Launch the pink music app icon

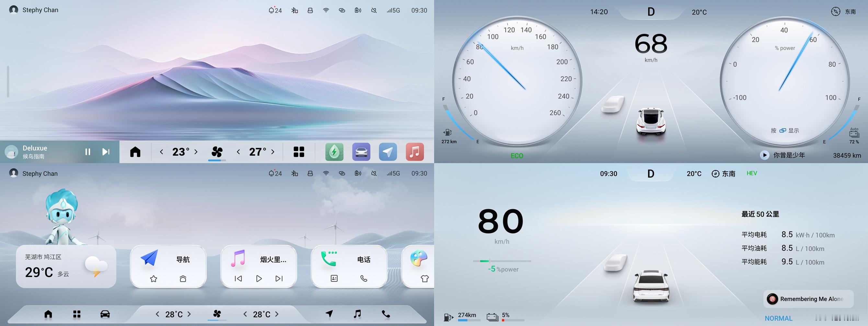click(415, 152)
